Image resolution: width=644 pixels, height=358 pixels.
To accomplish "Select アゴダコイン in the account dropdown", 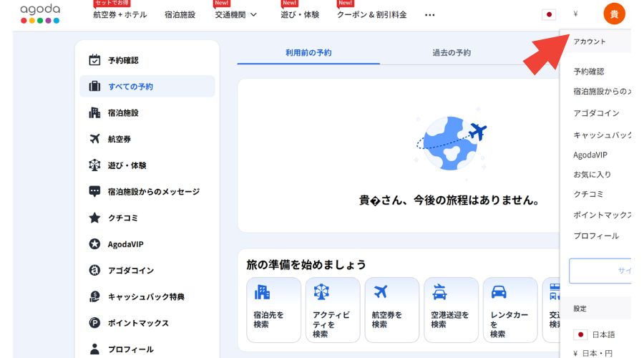I will tap(596, 113).
